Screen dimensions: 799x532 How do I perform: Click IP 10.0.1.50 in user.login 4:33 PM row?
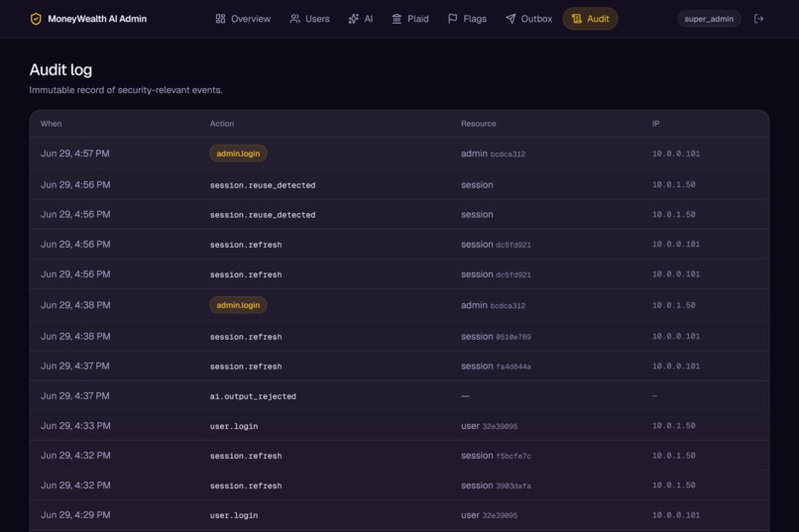[x=674, y=426]
